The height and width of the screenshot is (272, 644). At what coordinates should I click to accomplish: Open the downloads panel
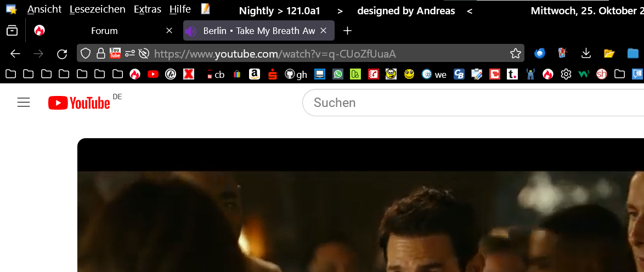click(586, 53)
